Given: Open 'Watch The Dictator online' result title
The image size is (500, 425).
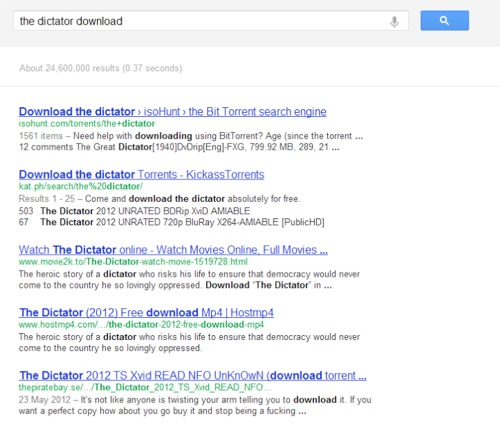Looking at the screenshot, I should tap(173, 250).
